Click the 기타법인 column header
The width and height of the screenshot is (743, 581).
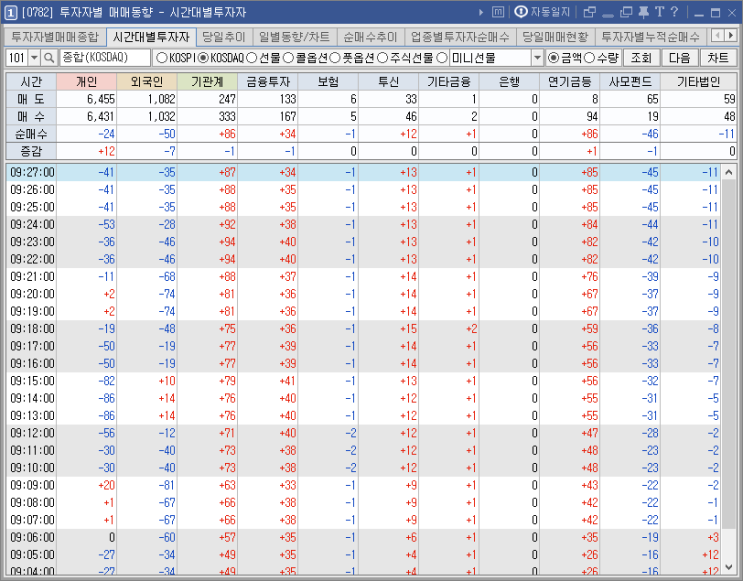pos(699,82)
